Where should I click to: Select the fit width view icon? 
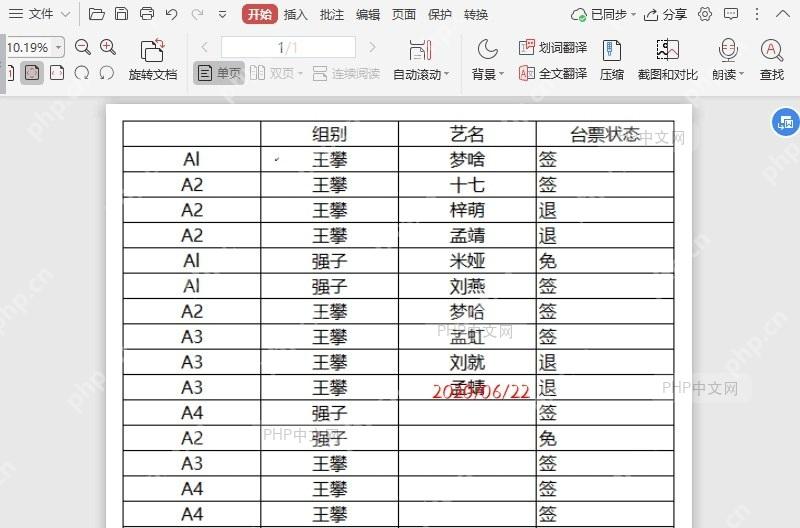57,73
